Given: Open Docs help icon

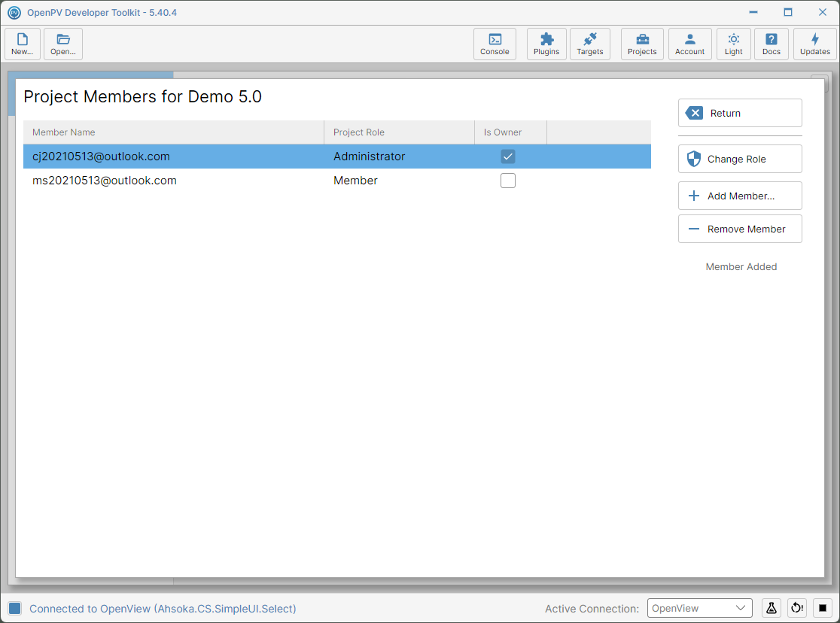Looking at the screenshot, I should [772, 44].
